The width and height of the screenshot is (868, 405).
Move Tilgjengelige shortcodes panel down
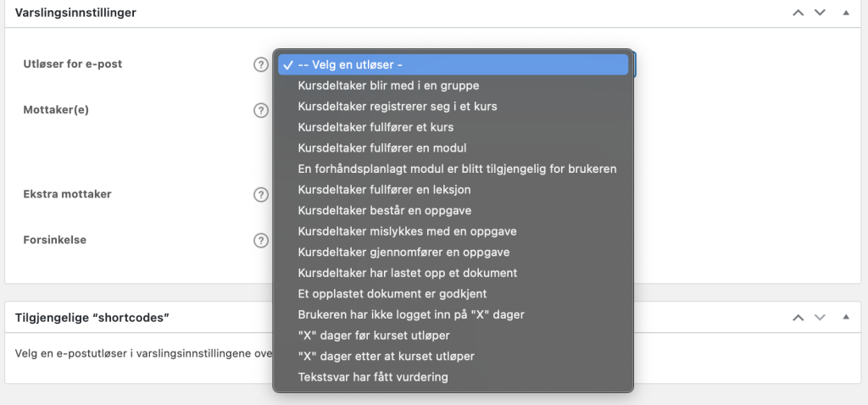point(820,317)
